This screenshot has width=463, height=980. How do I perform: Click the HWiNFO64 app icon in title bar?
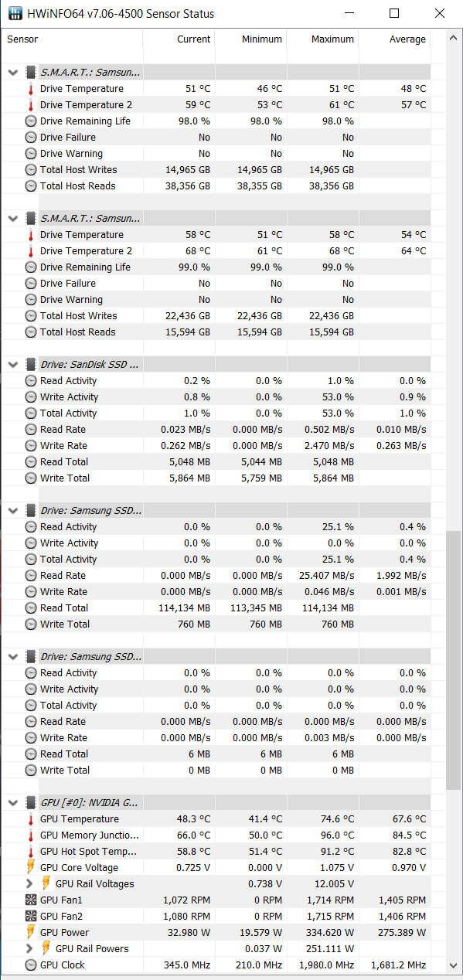(x=15, y=13)
